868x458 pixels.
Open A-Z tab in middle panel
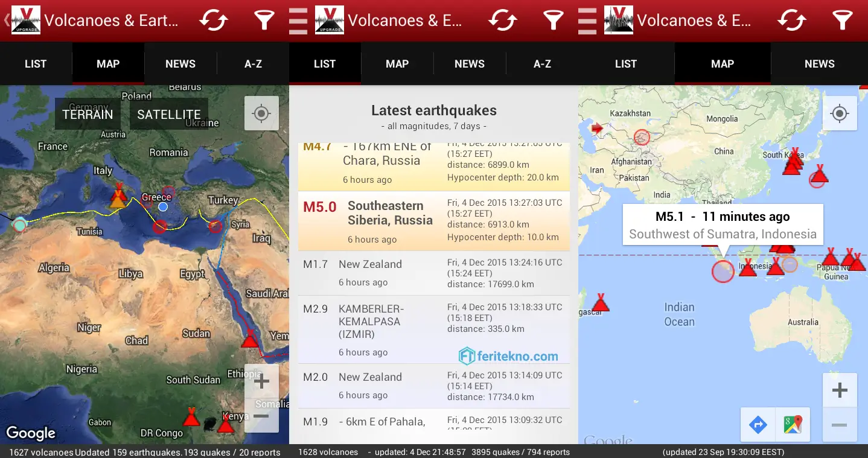tap(542, 63)
